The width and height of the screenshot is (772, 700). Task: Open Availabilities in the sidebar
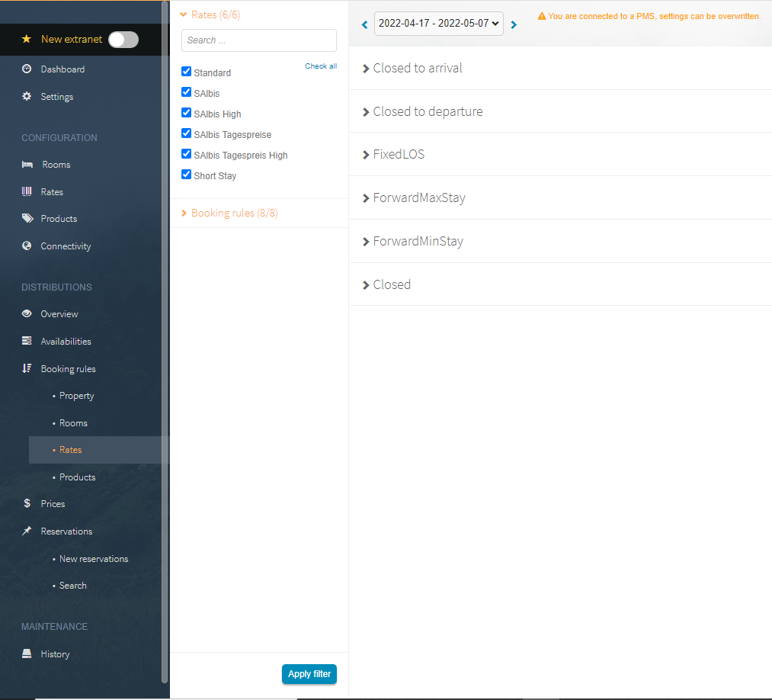(66, 342)
